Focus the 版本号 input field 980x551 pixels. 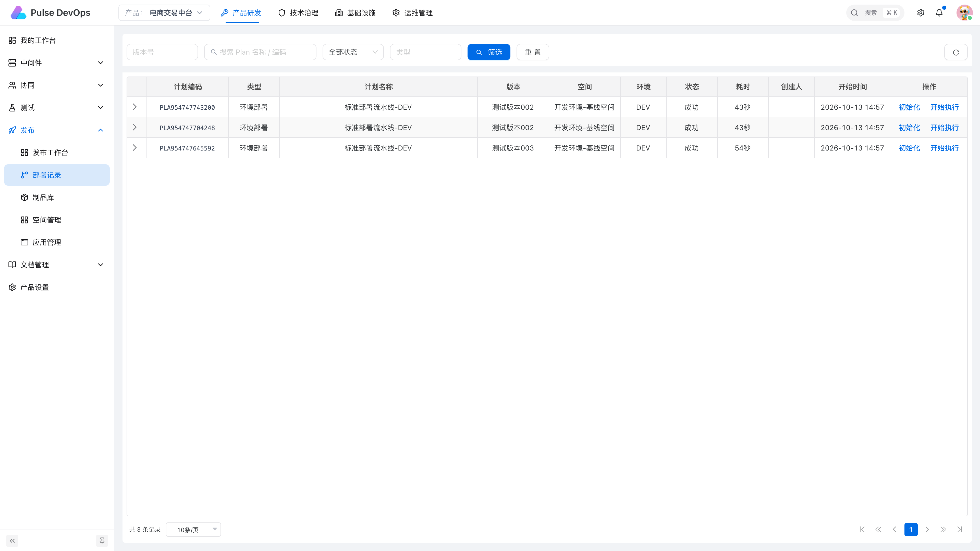[162, 52]
